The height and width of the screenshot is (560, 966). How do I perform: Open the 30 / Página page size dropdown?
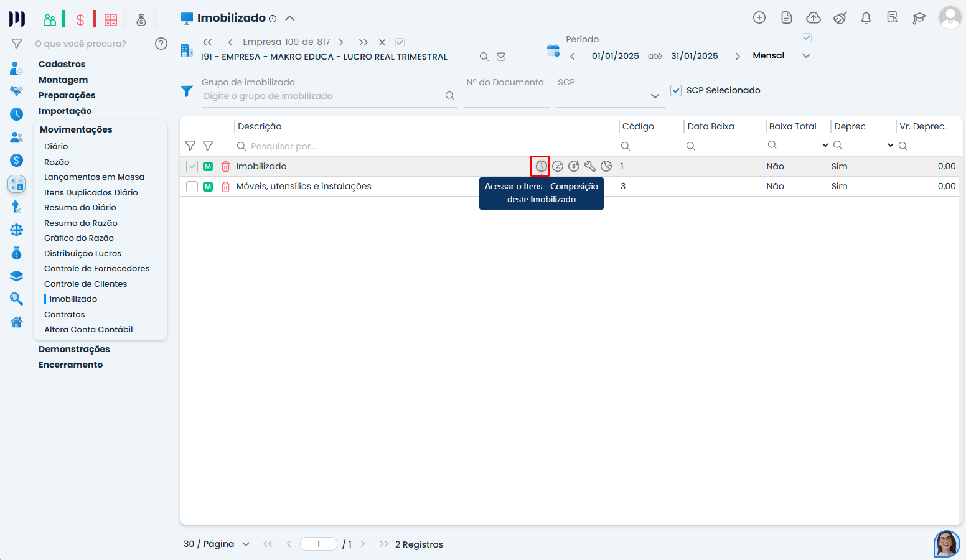(x=245, y=544)
